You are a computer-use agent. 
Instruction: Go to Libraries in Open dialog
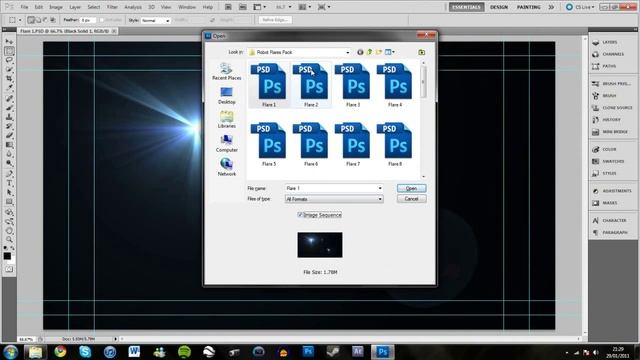click(227, 119)
